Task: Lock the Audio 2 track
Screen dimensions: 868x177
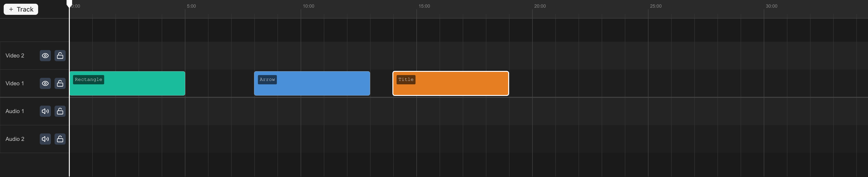Action: (x=60, y=139)
